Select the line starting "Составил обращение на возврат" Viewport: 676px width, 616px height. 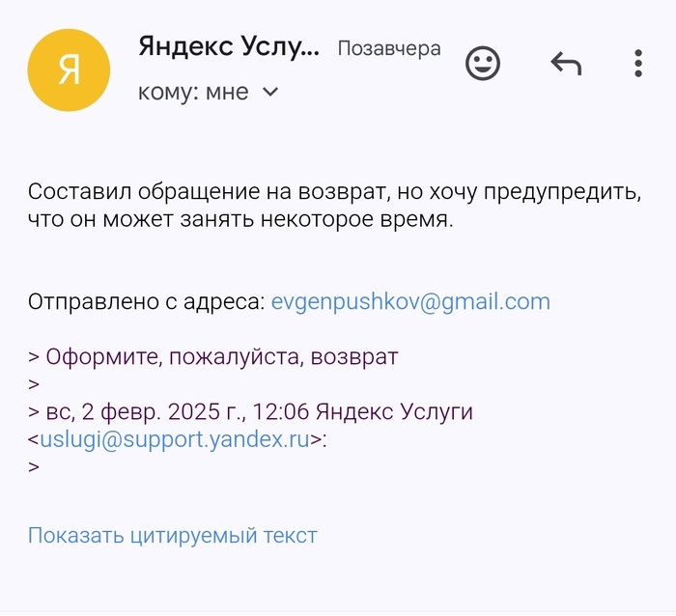(x=333, y=191)
